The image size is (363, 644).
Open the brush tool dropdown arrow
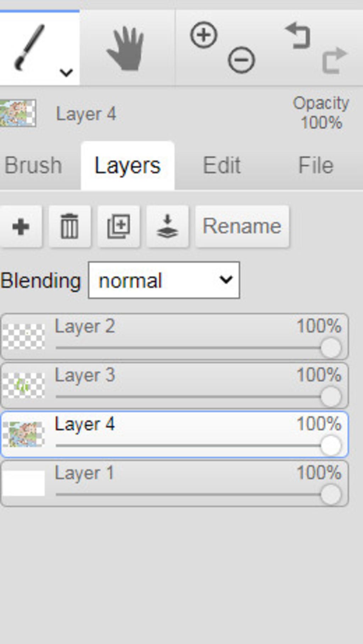click(x=66, y=72)
